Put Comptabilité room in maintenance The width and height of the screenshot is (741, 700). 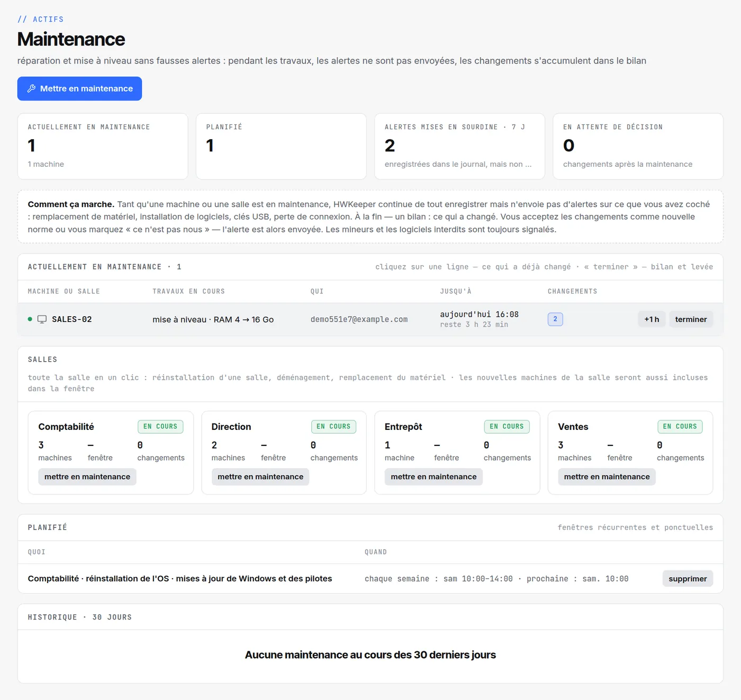click(87, 477)
